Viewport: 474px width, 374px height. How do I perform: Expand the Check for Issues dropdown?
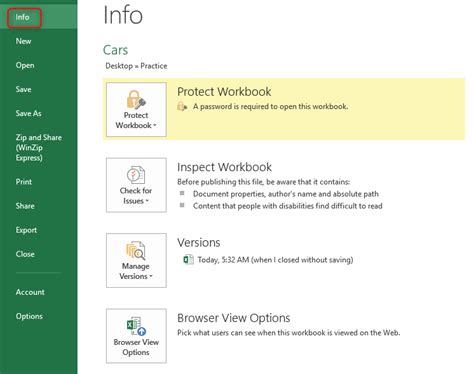click(x=136, y=185)
